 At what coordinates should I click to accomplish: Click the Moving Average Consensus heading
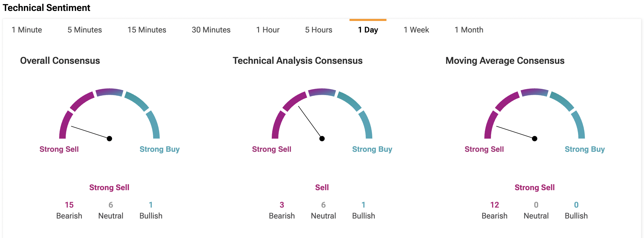(505, 61)
